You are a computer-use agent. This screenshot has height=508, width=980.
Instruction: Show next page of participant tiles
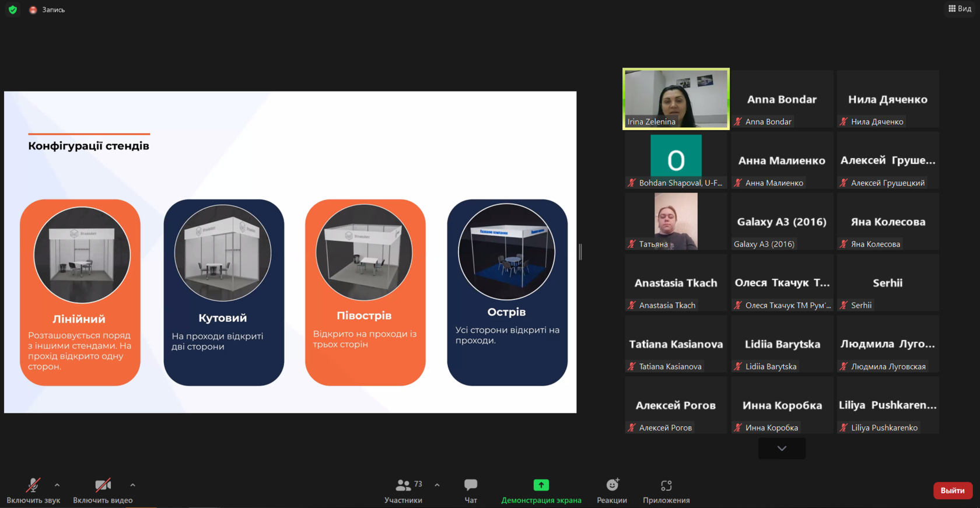(782, 449)
